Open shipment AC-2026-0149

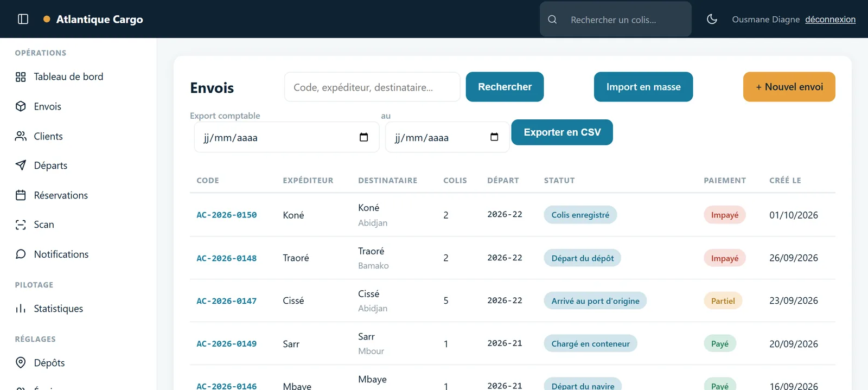[x=227, y=344]
